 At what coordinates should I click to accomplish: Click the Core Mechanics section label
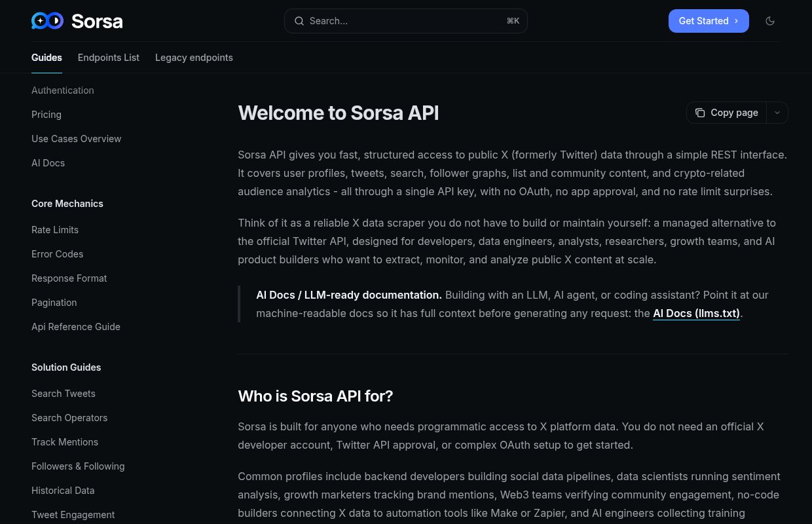(67, 204)
